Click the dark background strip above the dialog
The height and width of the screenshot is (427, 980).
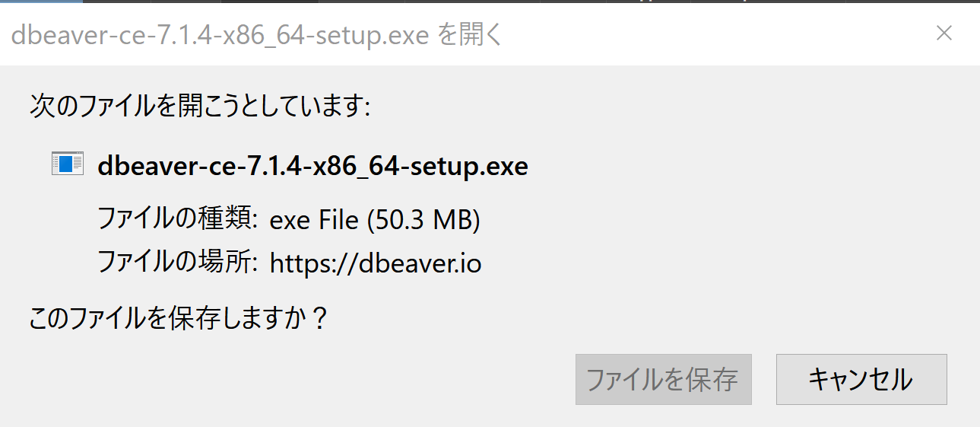532,2
